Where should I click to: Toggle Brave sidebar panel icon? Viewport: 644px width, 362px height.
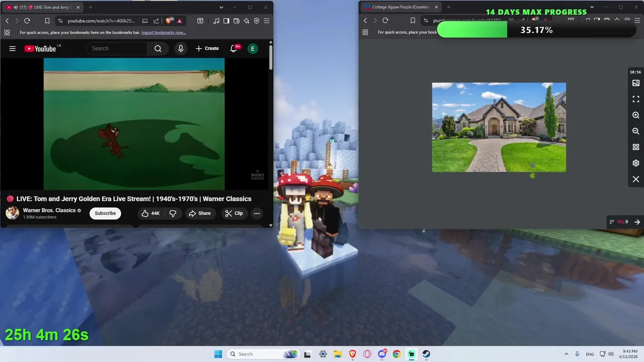tap(226, 21)
